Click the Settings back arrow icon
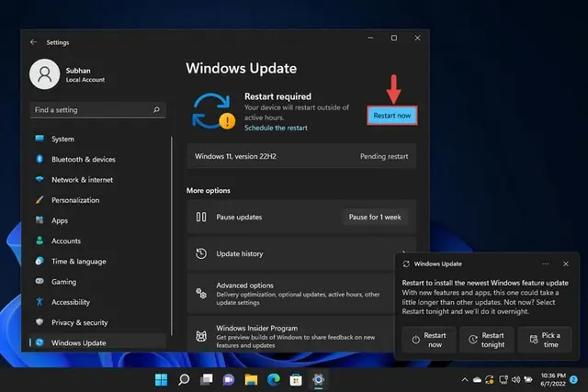The image size is (588, 392). tap(33, 42)
